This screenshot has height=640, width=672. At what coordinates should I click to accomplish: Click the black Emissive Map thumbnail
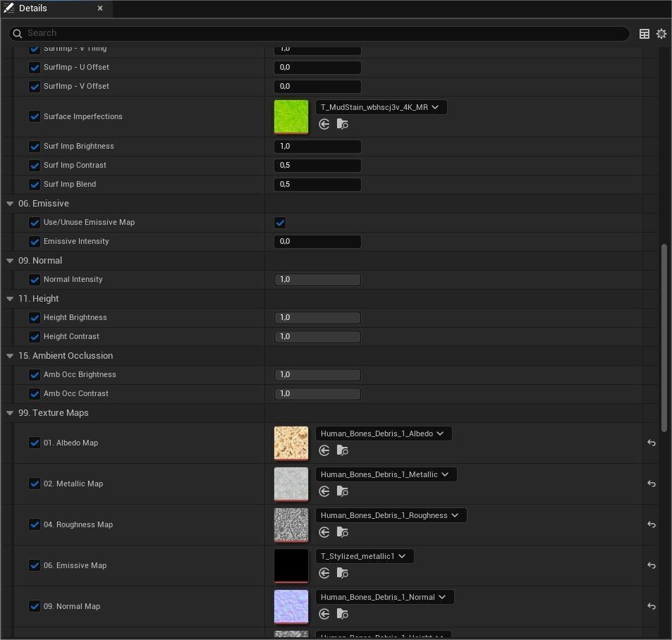[x=291, y=566]
